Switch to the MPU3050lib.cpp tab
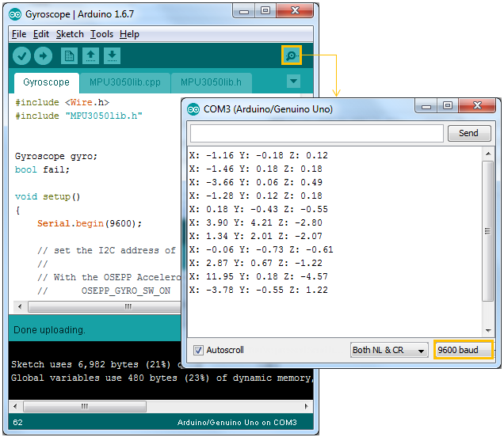This screenshot has height=437, width=504. click(124, 82)
